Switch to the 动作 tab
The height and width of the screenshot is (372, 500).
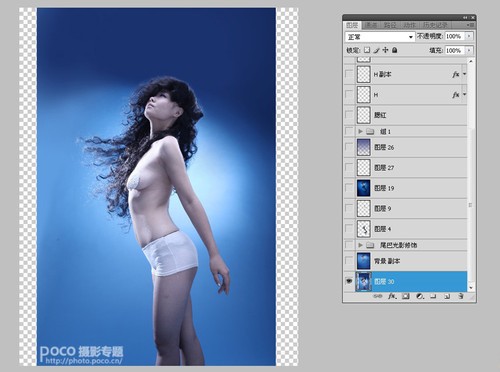click(410, 25)
